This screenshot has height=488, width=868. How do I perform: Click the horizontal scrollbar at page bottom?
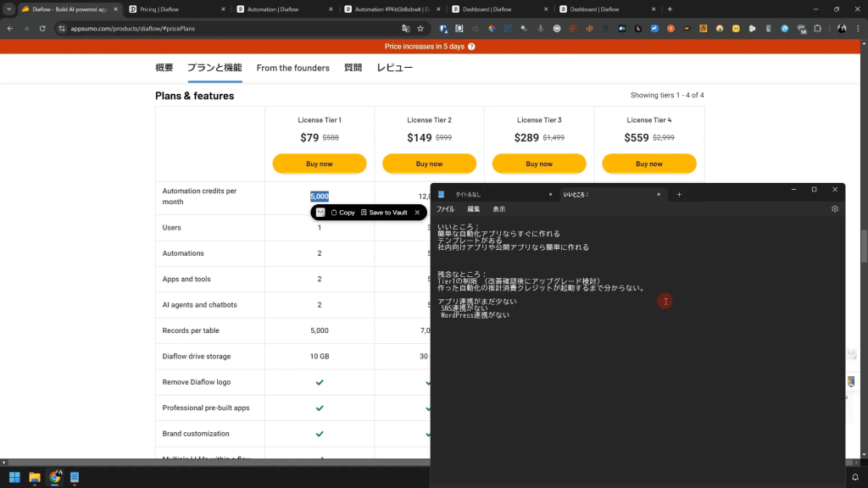pos(431,462)
